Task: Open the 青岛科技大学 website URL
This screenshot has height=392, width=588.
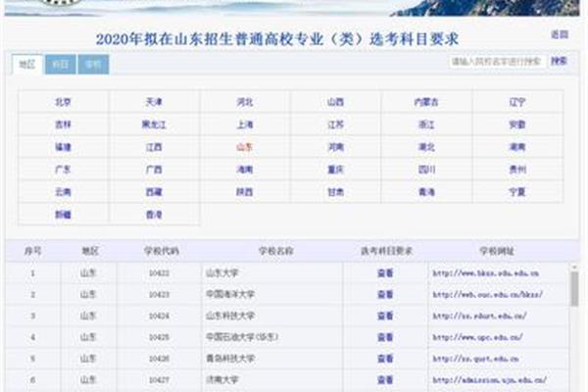Action: [x=476, y=359]
